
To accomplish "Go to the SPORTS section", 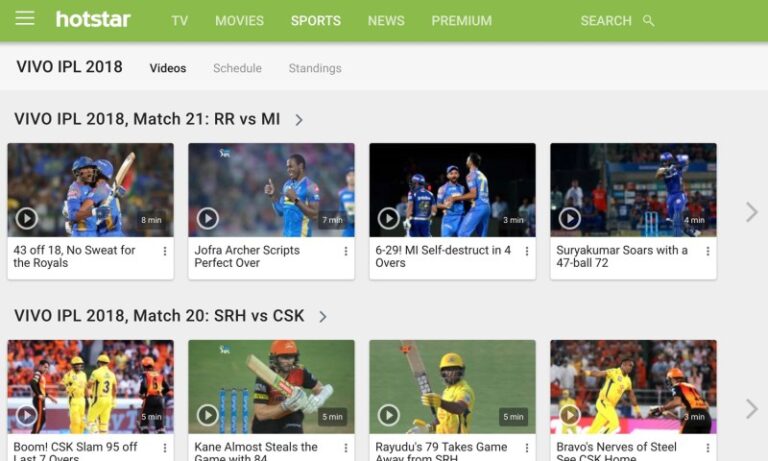I will [x=315, y=21].
